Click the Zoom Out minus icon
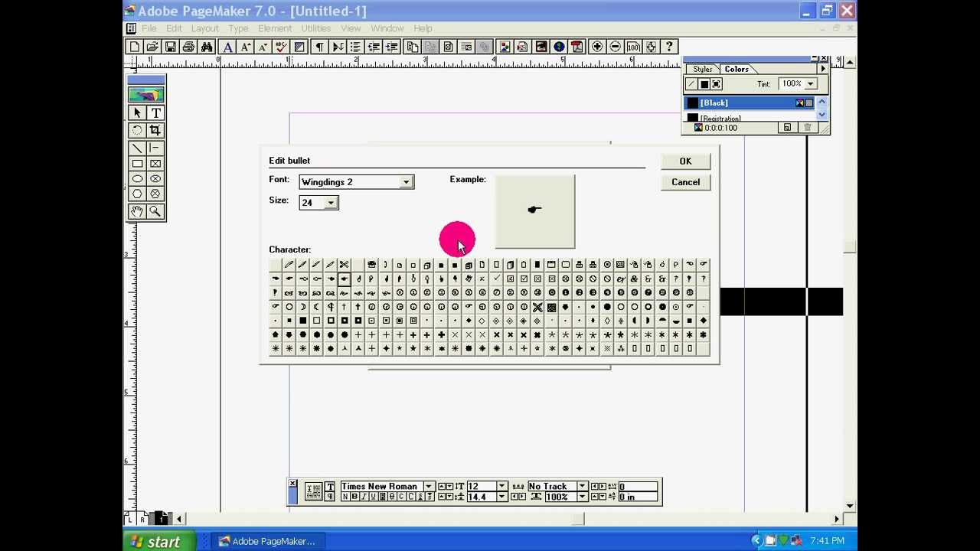The image size is (980, 551). click(x=615, y=47)
